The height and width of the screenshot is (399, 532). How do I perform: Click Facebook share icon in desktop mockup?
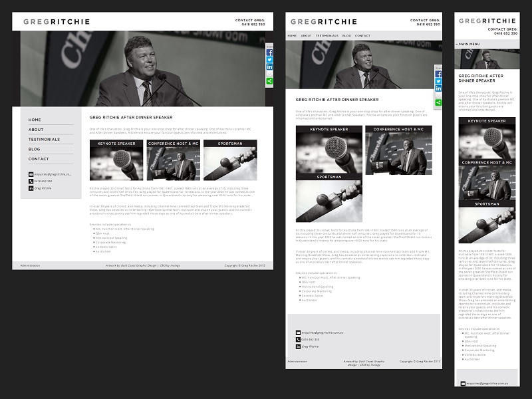[x=270, y=52]
